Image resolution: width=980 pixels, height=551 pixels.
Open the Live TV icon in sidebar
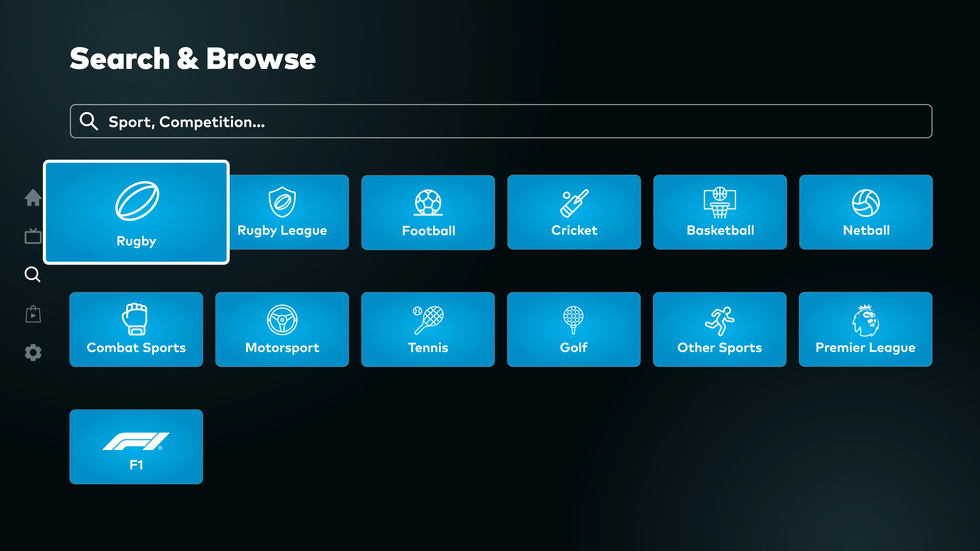coord(33,236)
